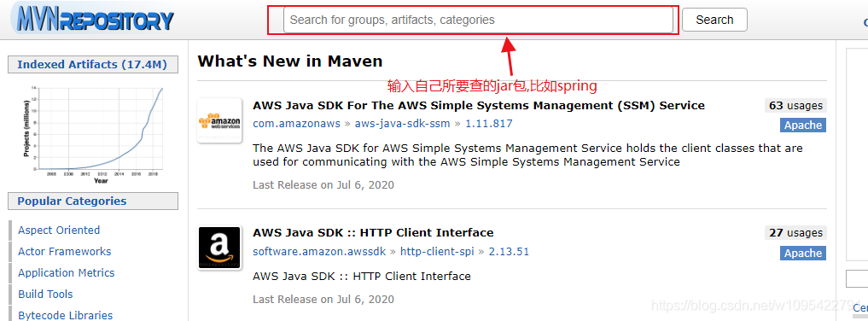Open the Actor Frameworks category

tap(64, 251)
